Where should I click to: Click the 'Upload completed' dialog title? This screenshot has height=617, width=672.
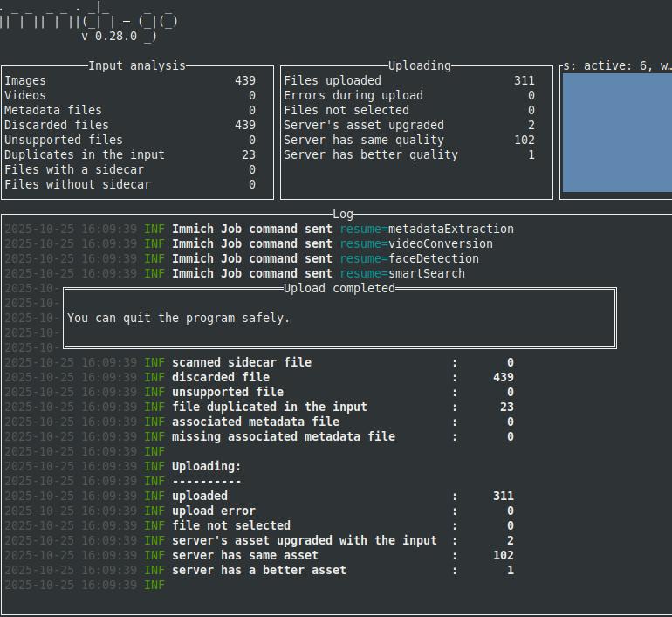[339, 288]
